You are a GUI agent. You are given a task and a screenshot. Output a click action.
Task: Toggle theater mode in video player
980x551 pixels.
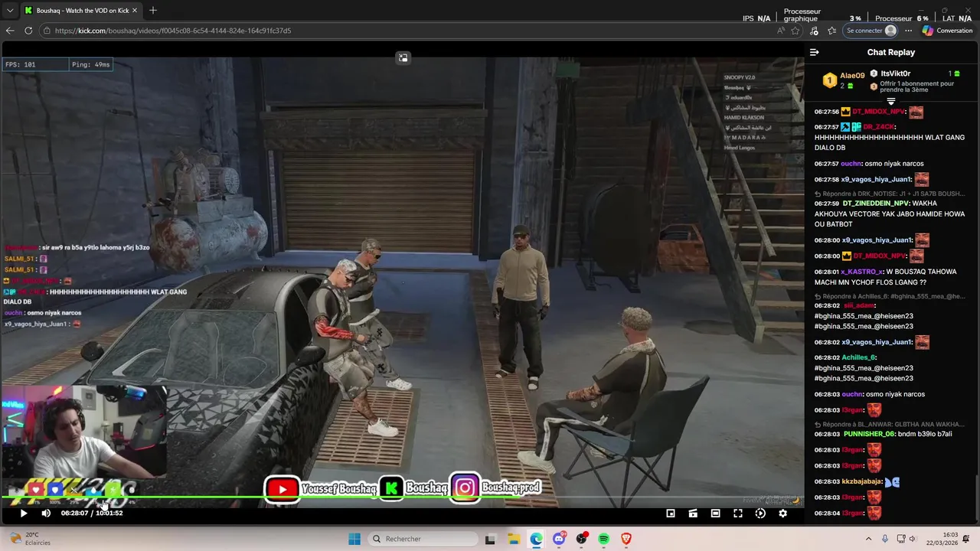click(x=715, y=514)
